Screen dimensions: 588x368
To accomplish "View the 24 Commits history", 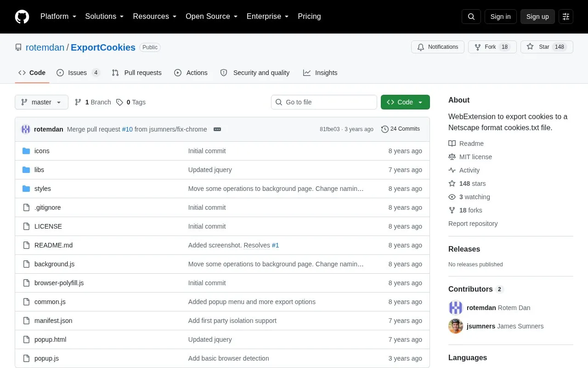I will (x=401, y=129).
